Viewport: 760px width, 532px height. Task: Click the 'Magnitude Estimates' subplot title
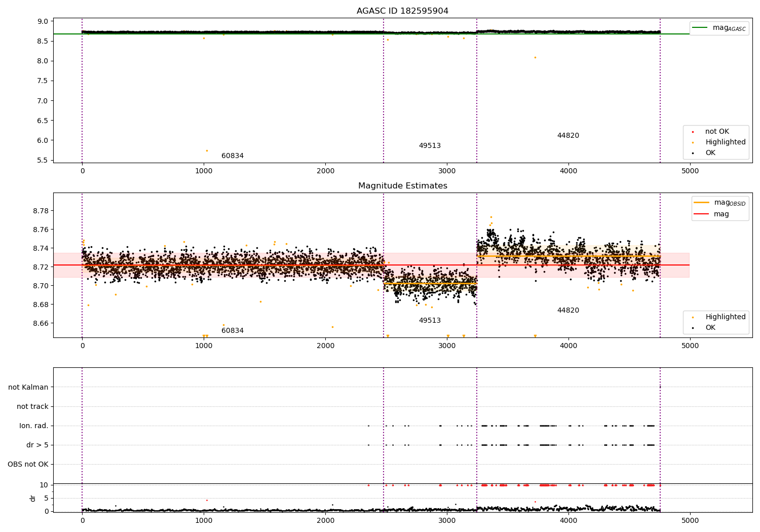pos(402,186)
